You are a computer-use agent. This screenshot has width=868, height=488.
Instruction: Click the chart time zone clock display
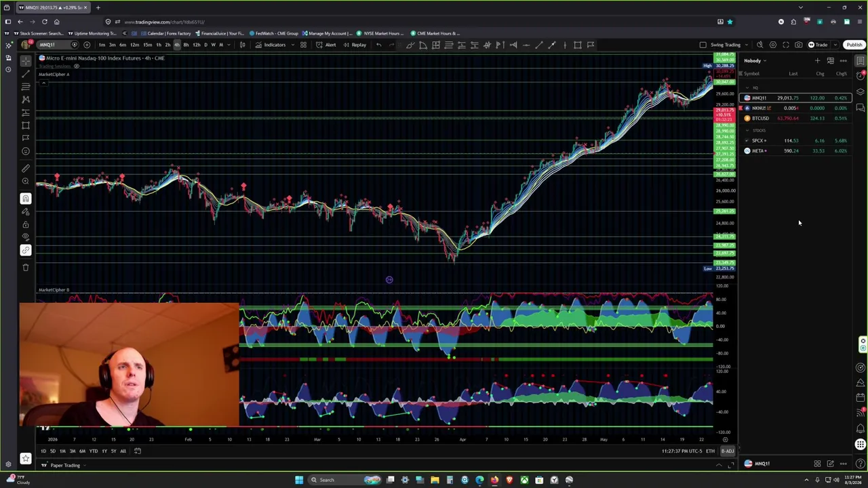coord(682,451)
